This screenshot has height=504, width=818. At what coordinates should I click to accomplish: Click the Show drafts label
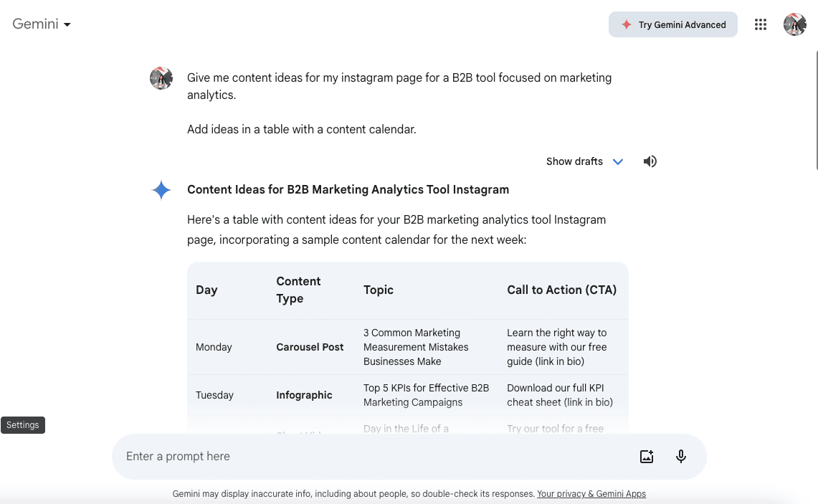point(574,161)
